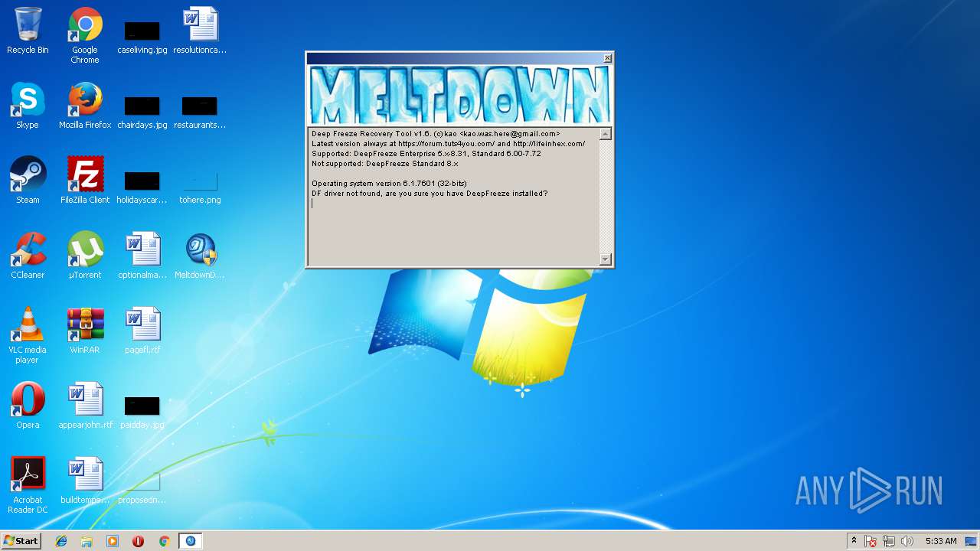Click 'Operating system version 6.1.7601' line

pos(389,184)
